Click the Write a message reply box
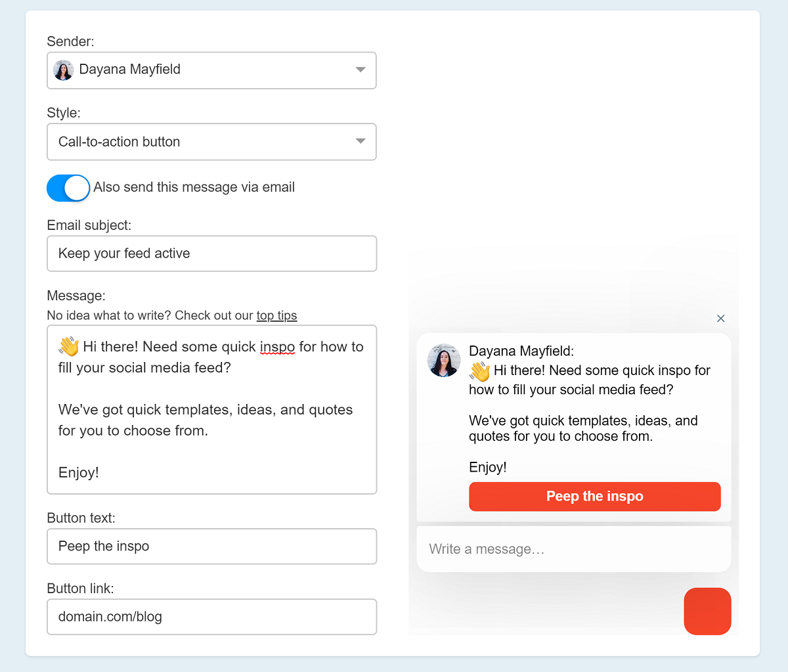The height and width of the screenshot is (672, 788). pyautogui.click(x=574, y=549)
